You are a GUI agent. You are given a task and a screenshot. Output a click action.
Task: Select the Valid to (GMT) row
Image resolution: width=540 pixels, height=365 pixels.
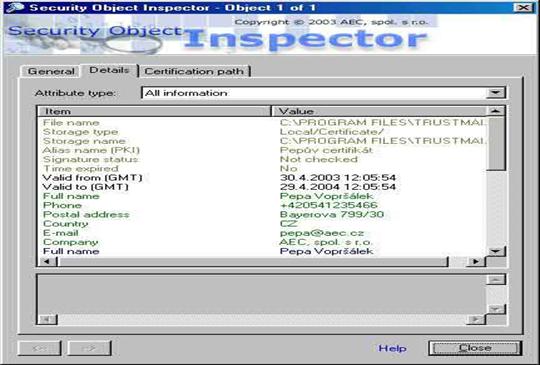262,187
